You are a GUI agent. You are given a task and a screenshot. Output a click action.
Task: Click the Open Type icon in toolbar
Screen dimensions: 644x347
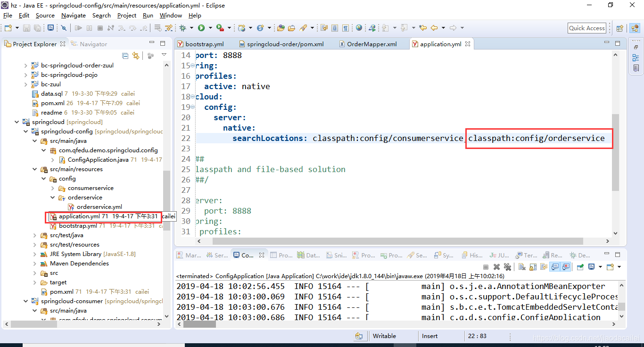click(x=281, y=28)
